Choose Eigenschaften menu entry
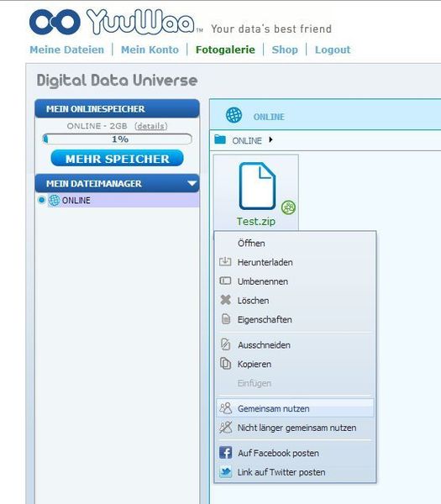This screenshot has width=441, height=504. (295, 319)
